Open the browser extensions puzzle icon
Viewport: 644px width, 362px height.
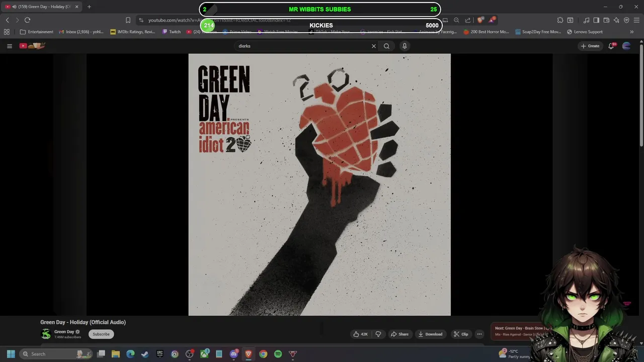click(560, 20)
